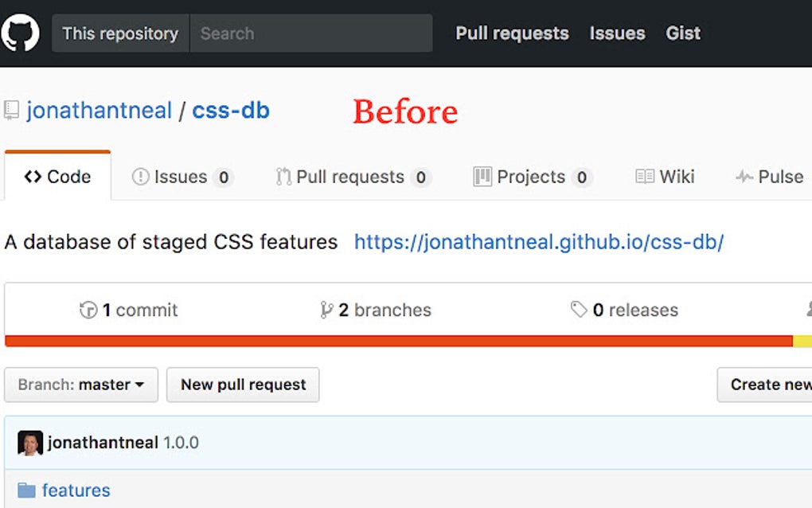Open the Pulse tab
Image resolution: width=812 pixels, height=508 pixels.
pos(770,177)
